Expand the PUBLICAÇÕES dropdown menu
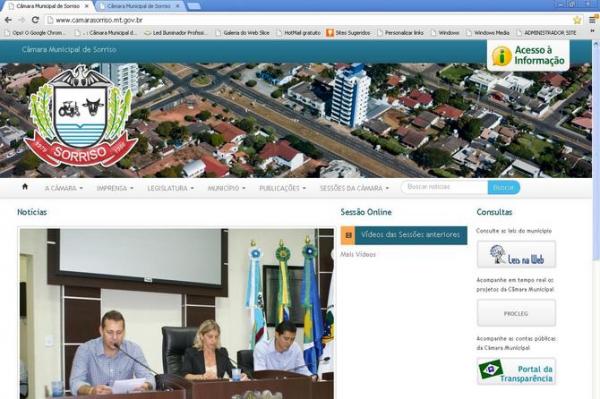The height and width of the screenshot is (399, 600). [282, 188]
